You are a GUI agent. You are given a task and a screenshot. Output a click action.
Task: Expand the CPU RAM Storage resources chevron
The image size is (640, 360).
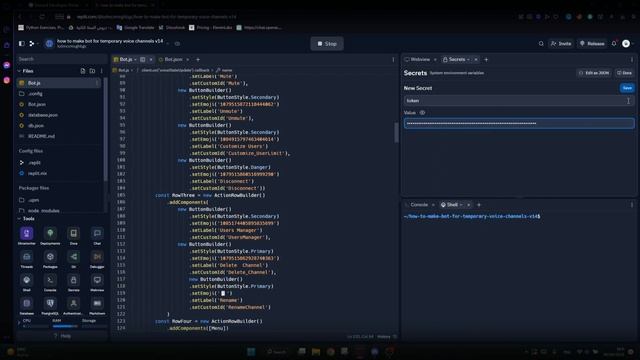tap(19, 323)
